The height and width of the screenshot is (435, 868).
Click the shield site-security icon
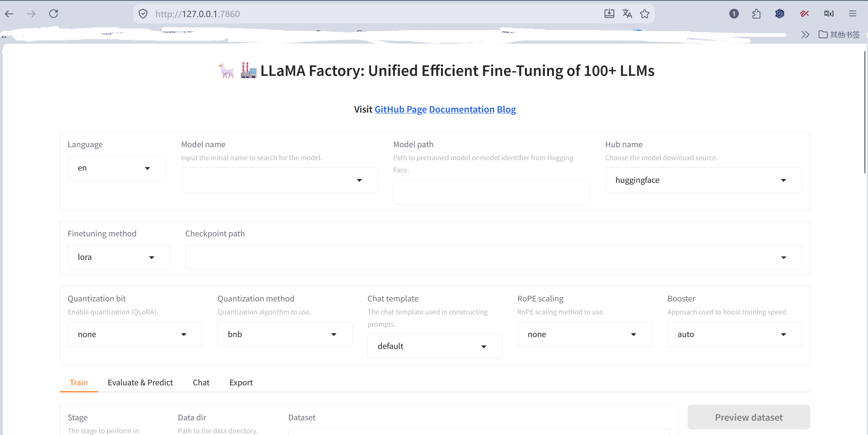[x=143, y=14]
